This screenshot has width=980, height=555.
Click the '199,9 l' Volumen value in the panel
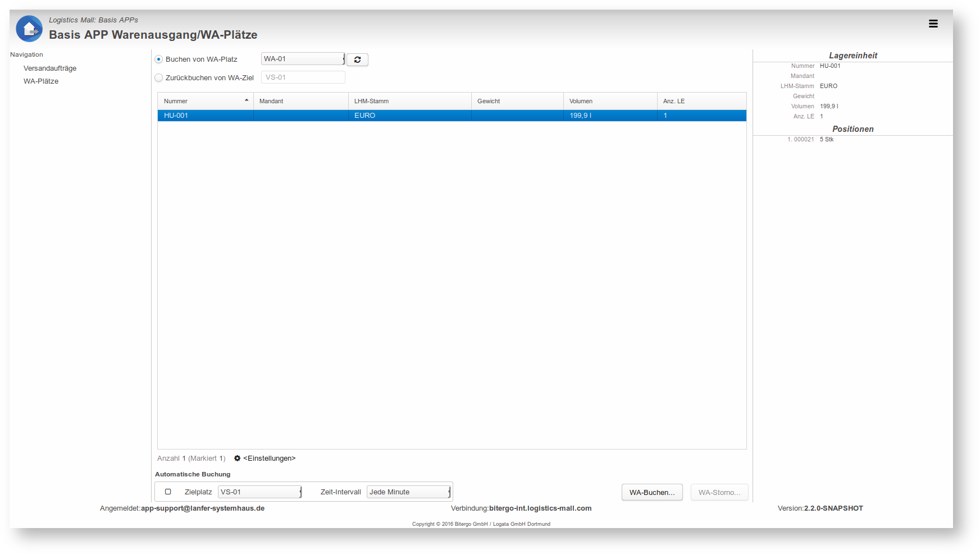coord(829,107)
